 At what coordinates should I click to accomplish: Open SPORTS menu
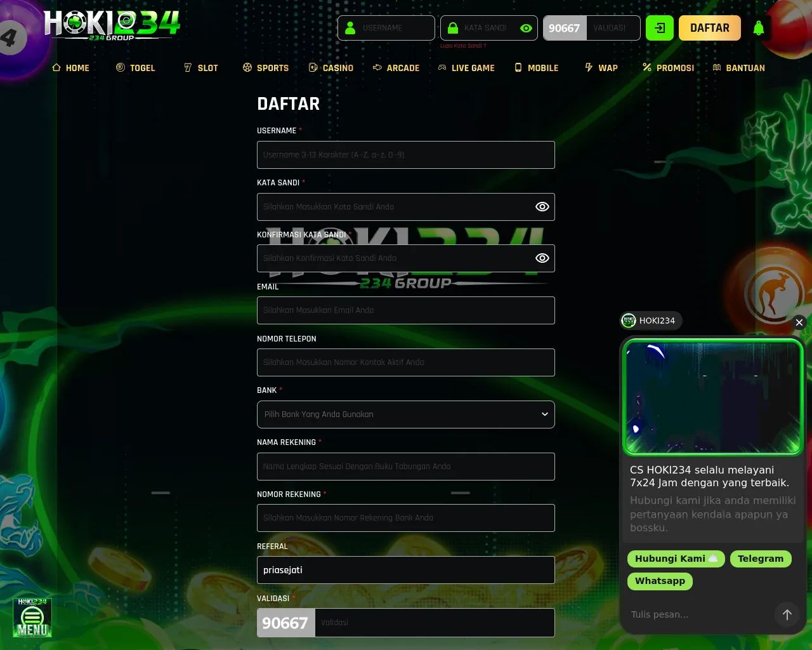click(x=266, y=68)
